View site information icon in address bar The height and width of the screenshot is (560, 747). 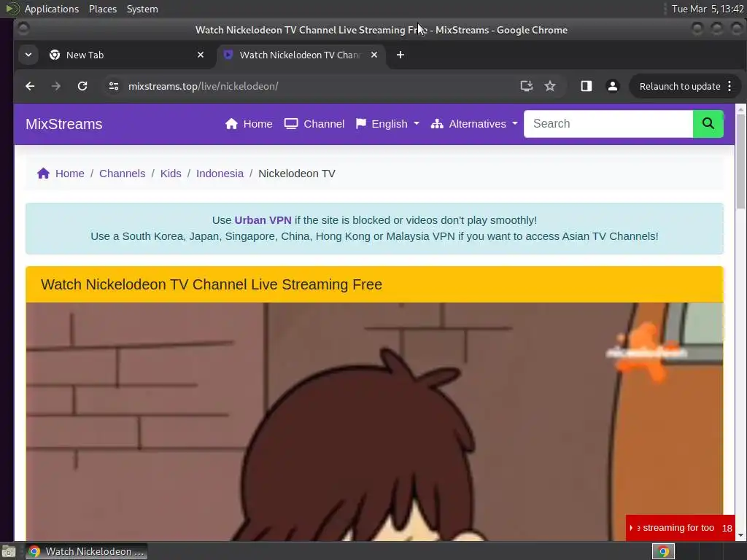pos(113,86)
